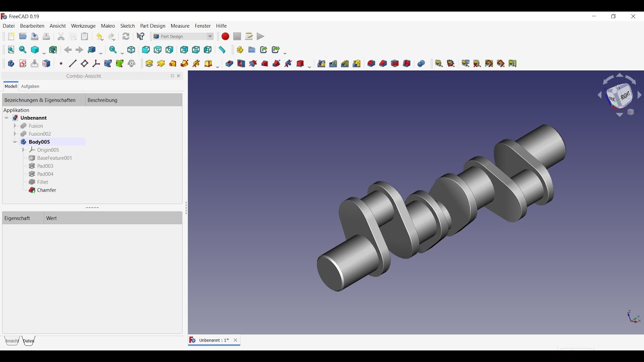
Task: Apply Boolean operation tool
Action: tap(421, 63)
